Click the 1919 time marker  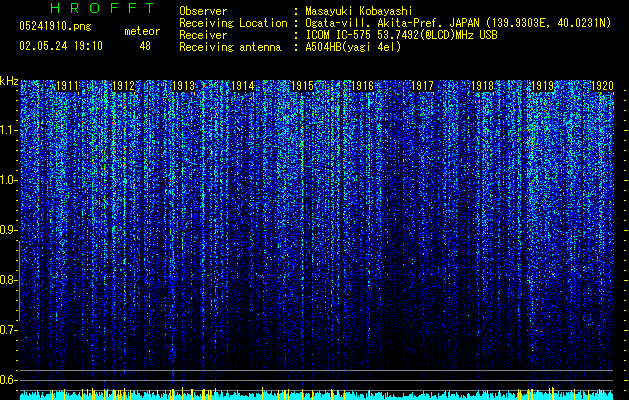click(542, 86)
